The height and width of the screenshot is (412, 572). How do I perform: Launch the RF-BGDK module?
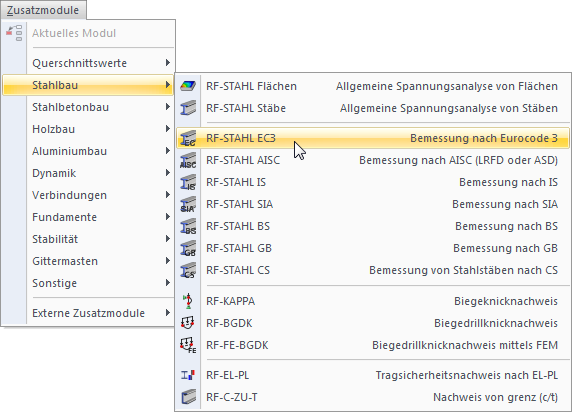click(373, 323)
